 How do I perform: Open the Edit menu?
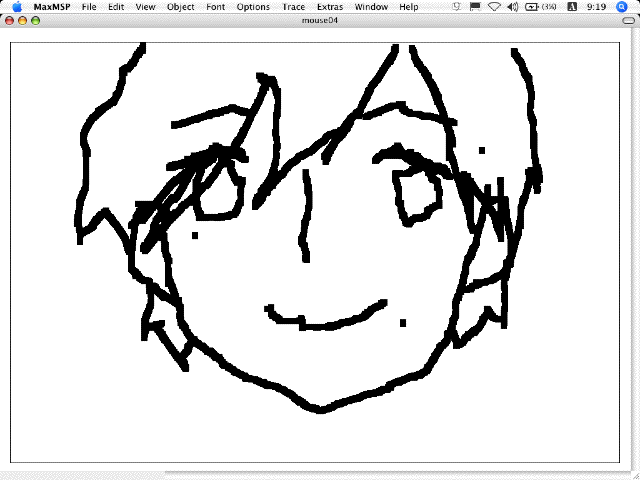click(x=116, y=7)
